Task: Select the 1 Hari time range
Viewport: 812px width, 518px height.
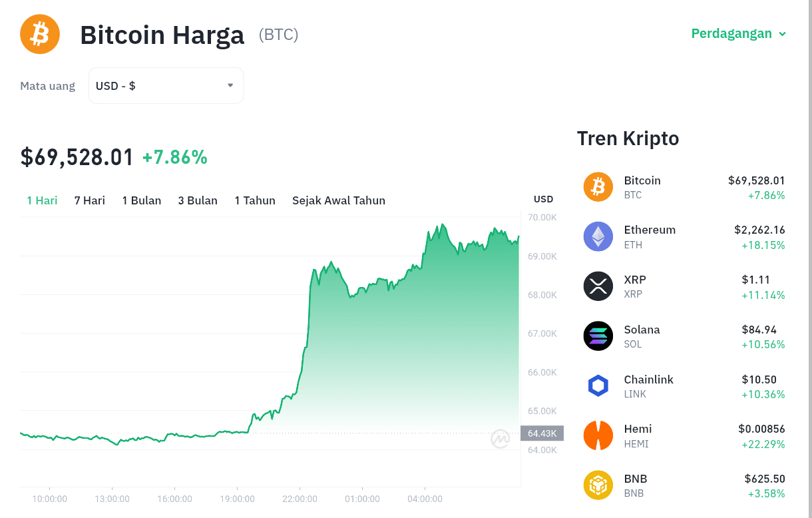Action: 42,200
